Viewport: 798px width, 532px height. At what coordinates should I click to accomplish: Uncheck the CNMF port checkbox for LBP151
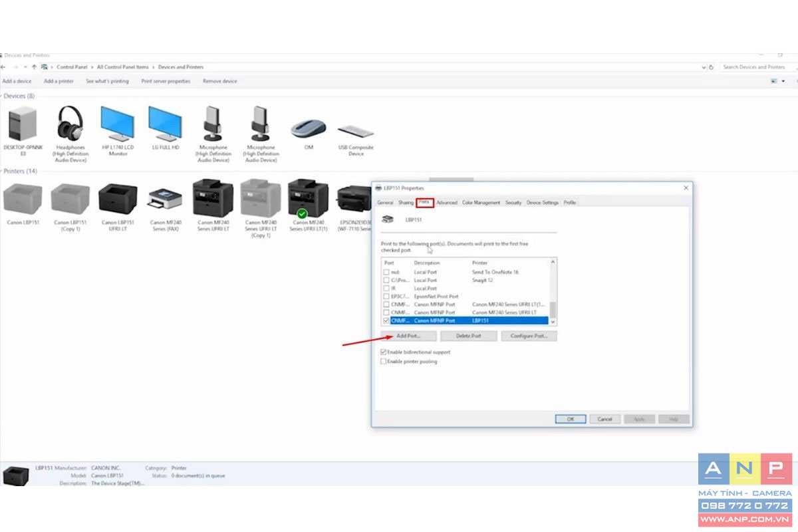tap(386, 320)
